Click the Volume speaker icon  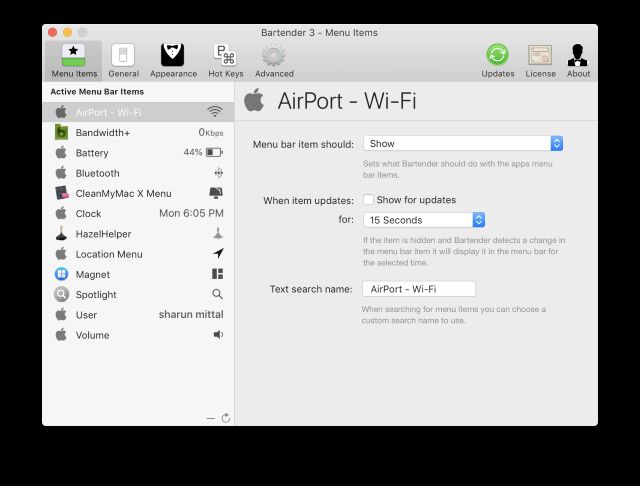[218, 335]
